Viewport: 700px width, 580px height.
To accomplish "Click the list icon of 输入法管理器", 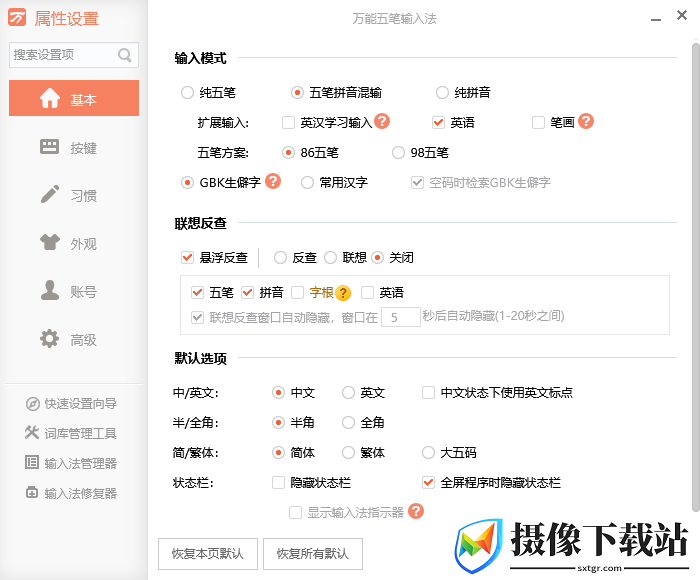I will coord(32,462).
